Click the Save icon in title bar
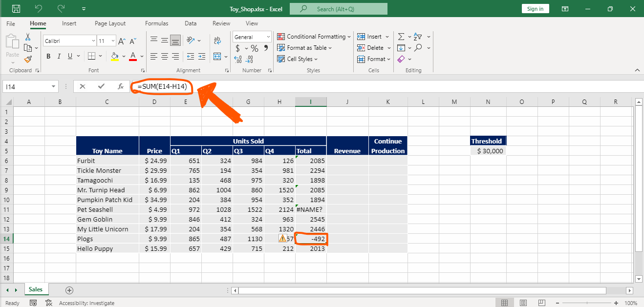 (16, 9)
